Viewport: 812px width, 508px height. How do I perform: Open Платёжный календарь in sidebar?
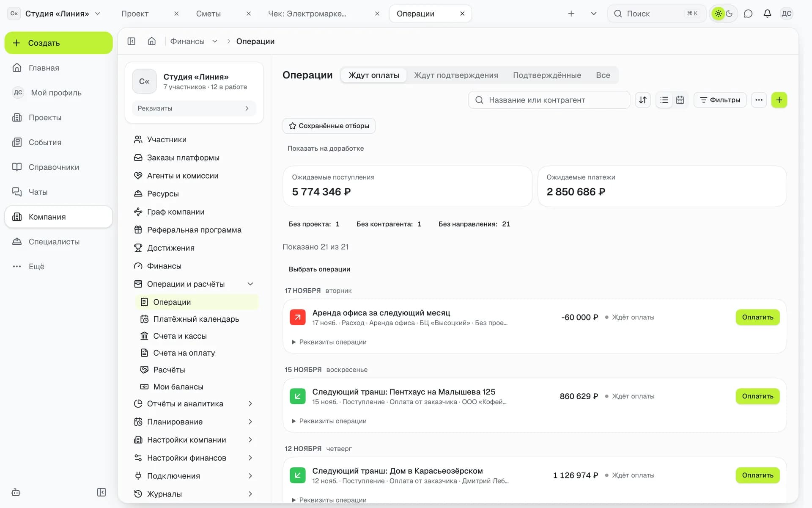[x=197, y=319]
